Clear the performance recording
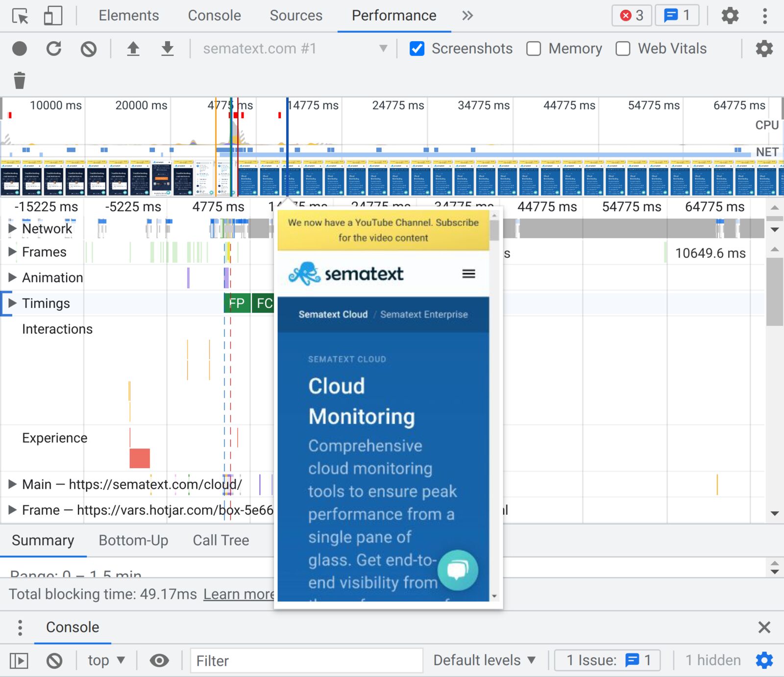This screenshot has height=677, width=784. pyautogui.click(x=89, y=49)
